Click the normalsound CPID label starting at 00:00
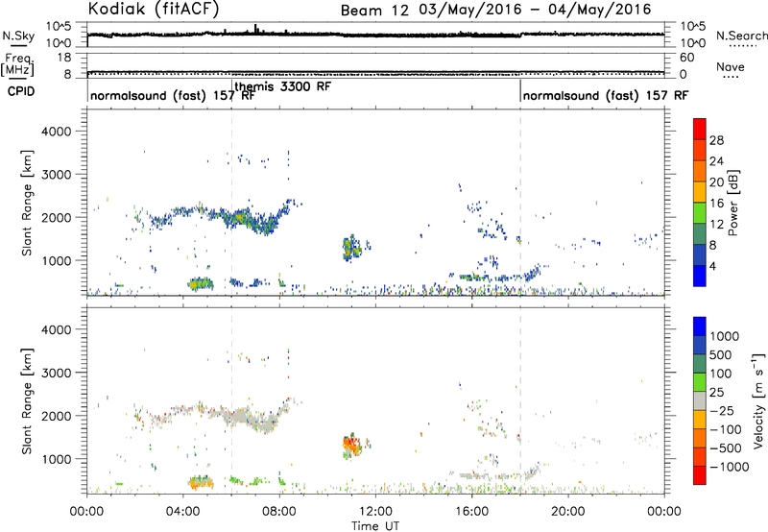Image resolution: width=768 pixels, height=532 pixels. (173, 95)
